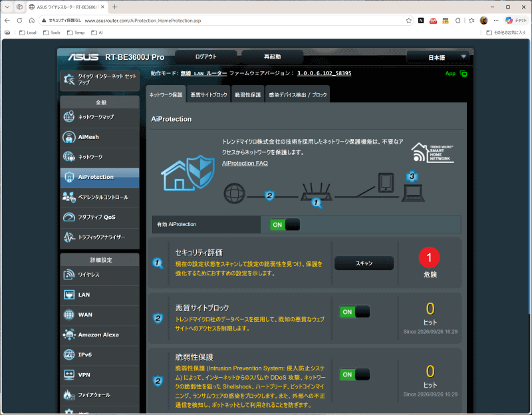Click the browser reload button

(x=19, y=21)
